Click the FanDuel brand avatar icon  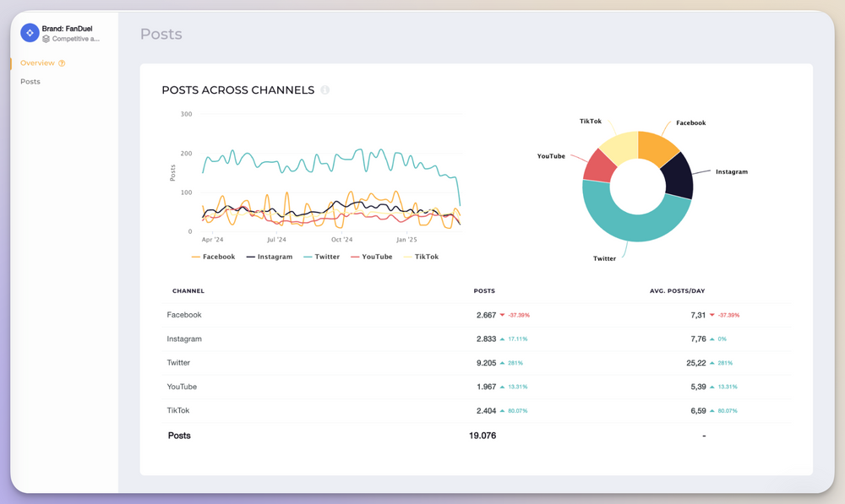pyautogui.click(x=30, y=32)
